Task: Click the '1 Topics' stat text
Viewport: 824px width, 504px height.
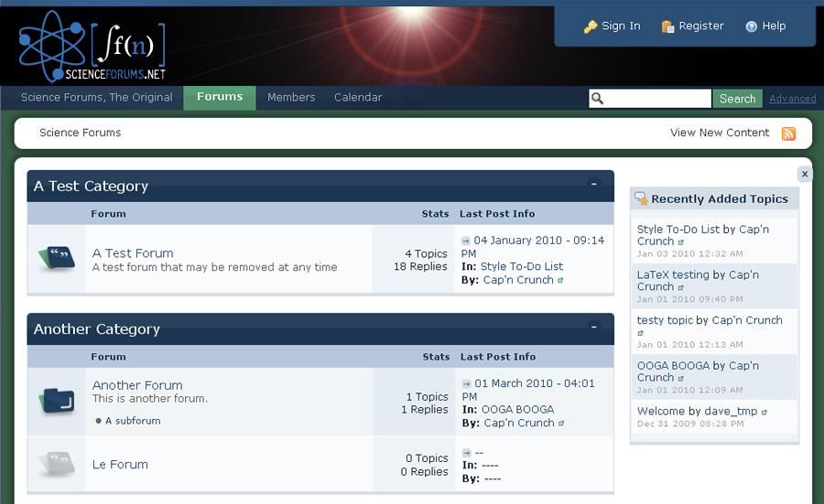Action: tap(428, 397)
